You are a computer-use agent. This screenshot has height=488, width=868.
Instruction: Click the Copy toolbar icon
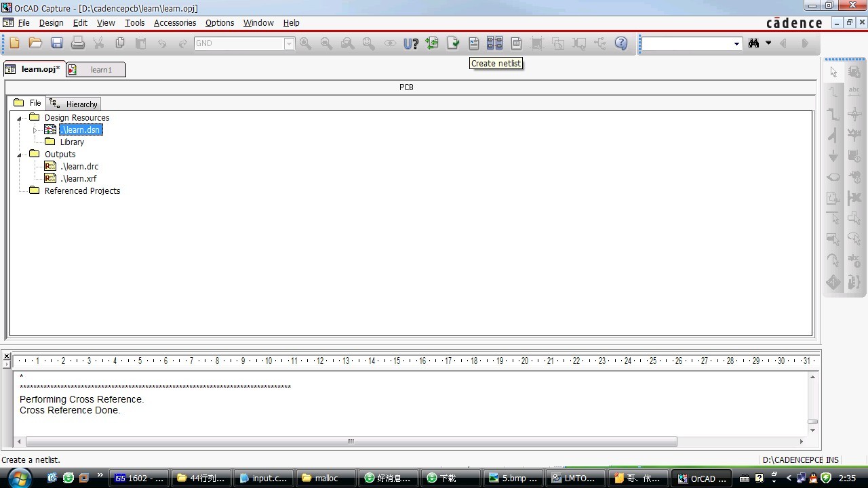click(120, 43)
